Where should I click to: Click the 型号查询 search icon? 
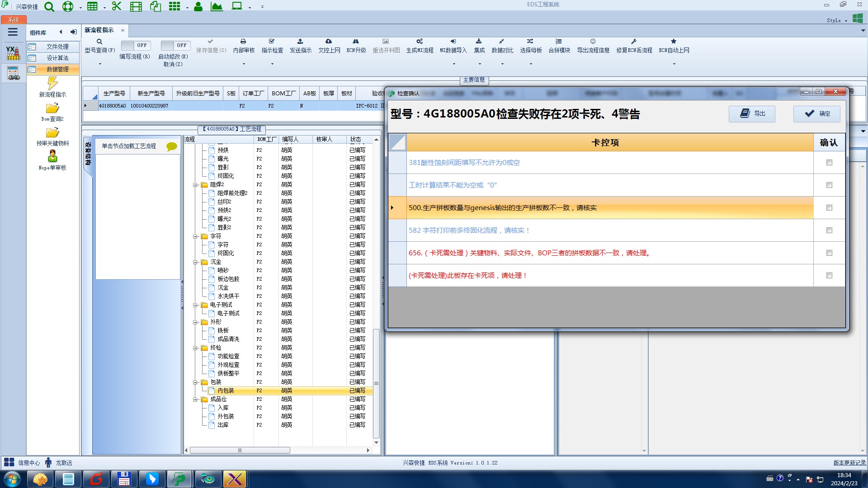pos(99,42)
